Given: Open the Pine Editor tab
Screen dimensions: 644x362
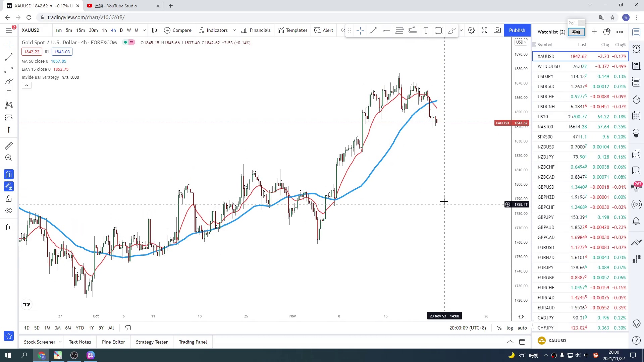Looking at the screenshot, I should tap(113, 342).
